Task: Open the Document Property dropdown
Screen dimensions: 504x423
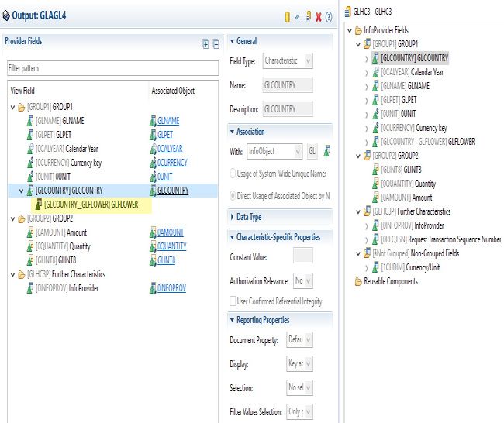Action: coord(299,339)
